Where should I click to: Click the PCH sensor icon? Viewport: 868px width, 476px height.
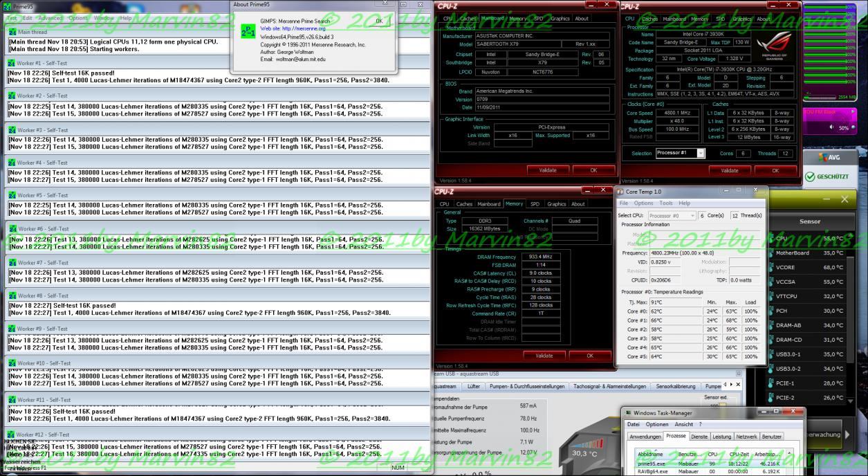[770, 311]
